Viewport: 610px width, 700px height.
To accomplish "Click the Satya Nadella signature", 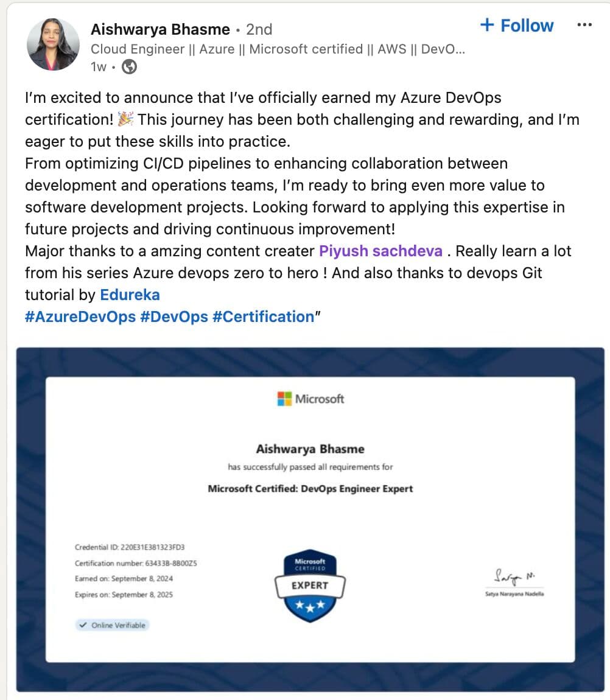I will (x=514, y=577).
